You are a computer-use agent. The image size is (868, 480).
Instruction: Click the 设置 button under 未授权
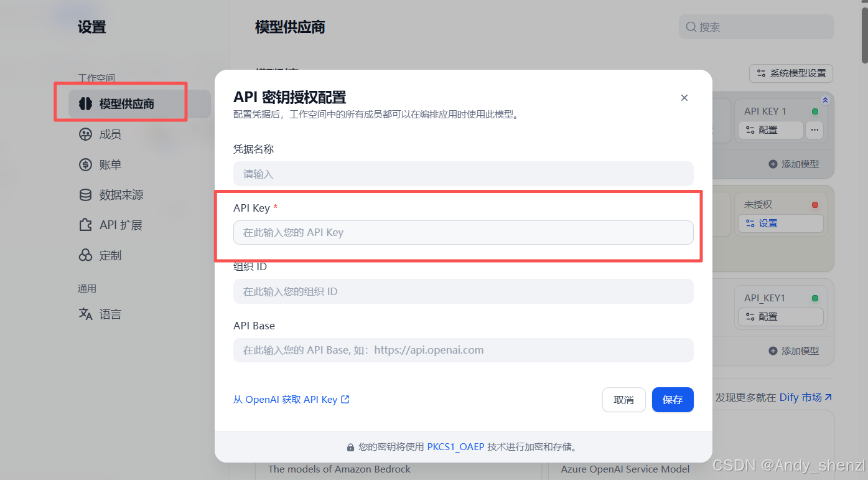[x=781, y=224]
